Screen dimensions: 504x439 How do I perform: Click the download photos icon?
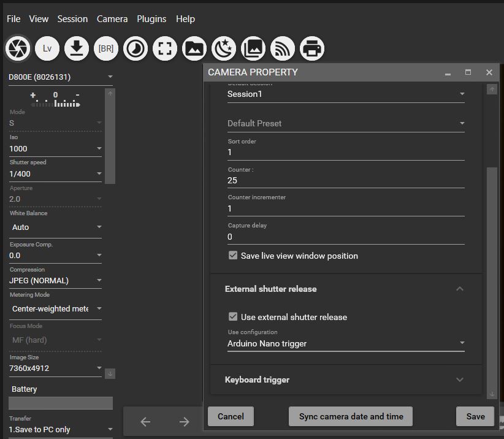[x=77, y=48]
